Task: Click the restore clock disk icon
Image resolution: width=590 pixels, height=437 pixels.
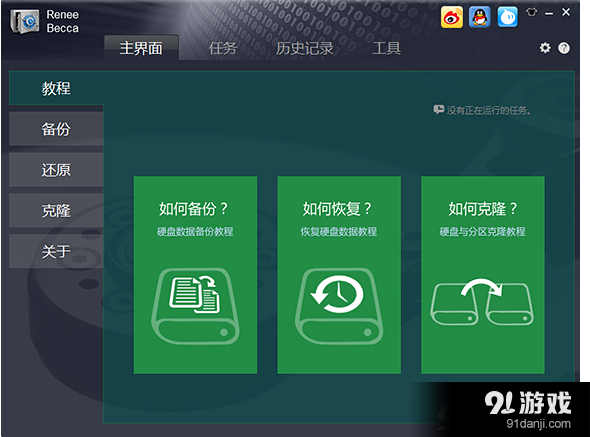Action: click(339, 306)
